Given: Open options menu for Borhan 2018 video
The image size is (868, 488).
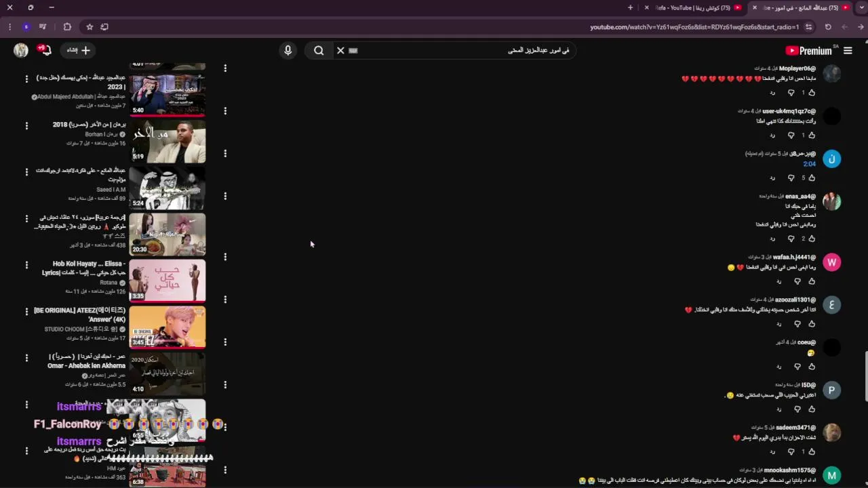Looking at the screenshot, I should (26, 125).
